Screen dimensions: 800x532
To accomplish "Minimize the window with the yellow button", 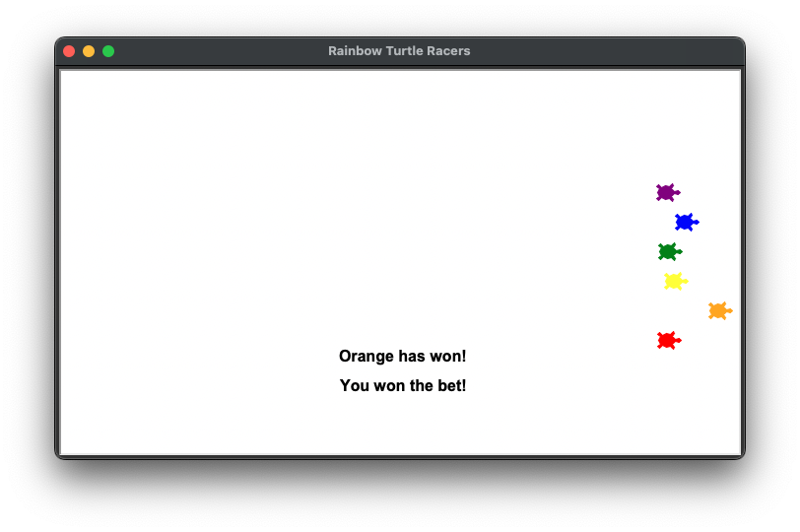I will [89, 51].
